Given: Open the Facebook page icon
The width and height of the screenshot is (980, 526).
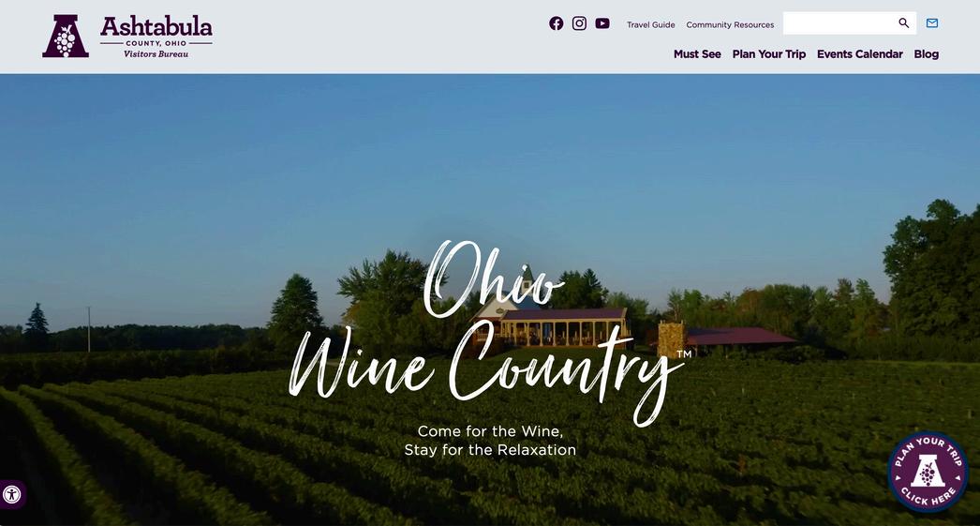Looking at the screenshot, I should click(x=557, y=23).
